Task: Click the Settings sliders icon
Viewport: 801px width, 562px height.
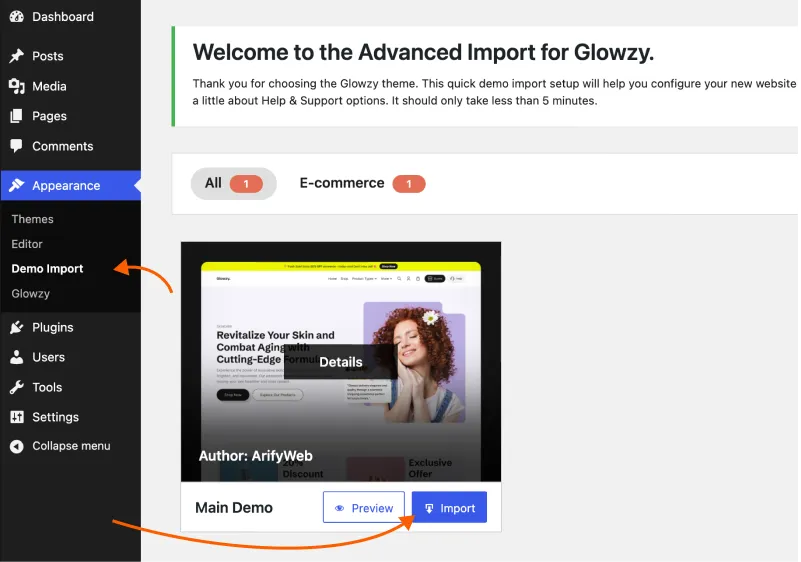Action: click(x=16, y=417)
